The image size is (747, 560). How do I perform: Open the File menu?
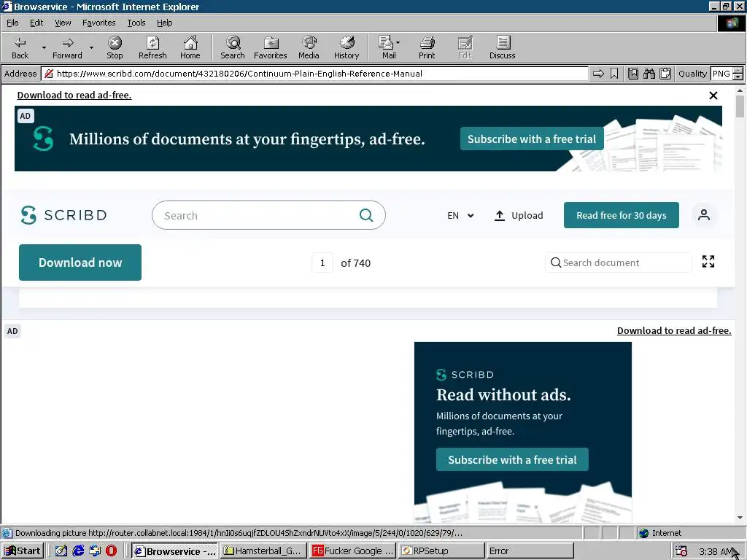pyautogui.click(x=12, y=23)
